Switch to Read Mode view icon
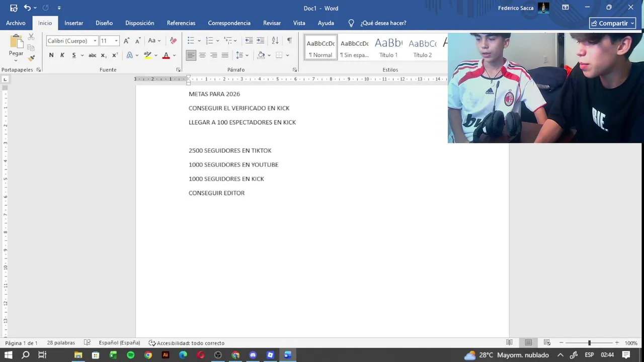 click(509, 343)
